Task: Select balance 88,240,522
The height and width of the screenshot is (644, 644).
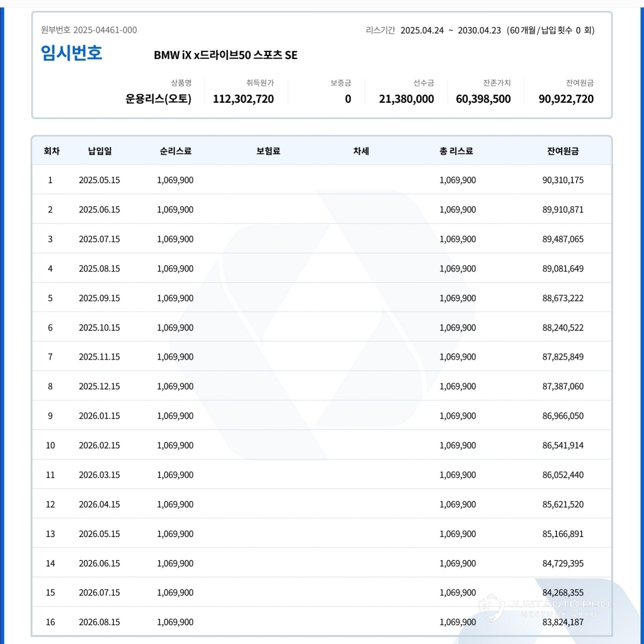Action: tap(563, 327)
